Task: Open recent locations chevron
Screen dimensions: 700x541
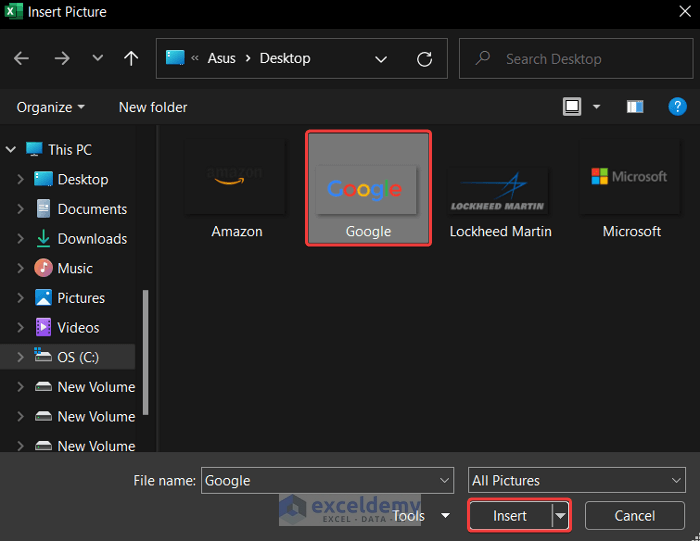Action: tap(97, 58)
